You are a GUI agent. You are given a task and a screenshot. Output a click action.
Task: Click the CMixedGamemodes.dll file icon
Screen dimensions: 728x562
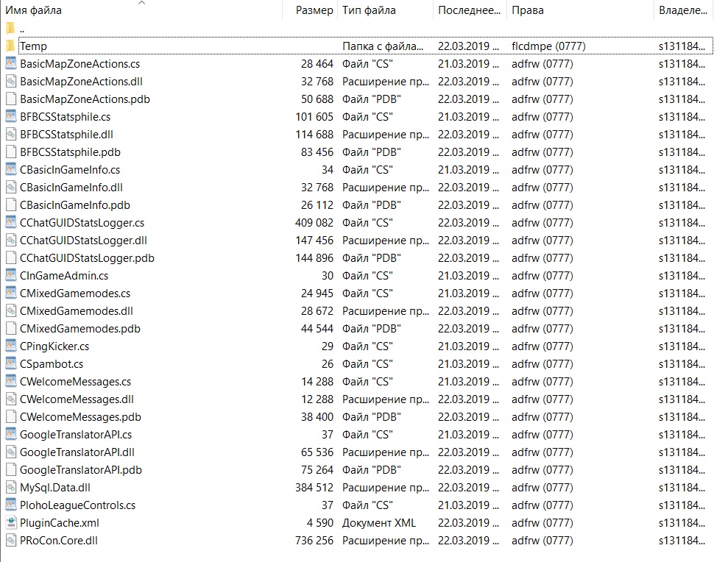(x=11, y=311)
